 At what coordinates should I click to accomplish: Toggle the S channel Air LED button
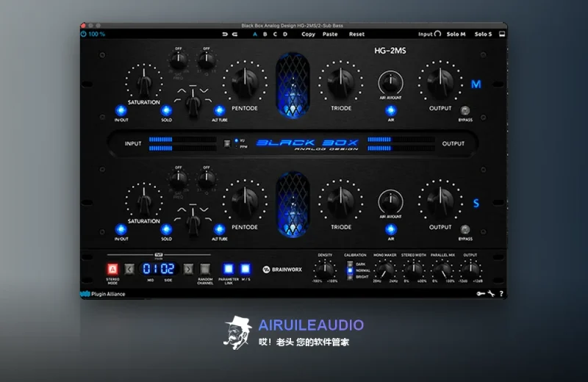coord(391,229)
